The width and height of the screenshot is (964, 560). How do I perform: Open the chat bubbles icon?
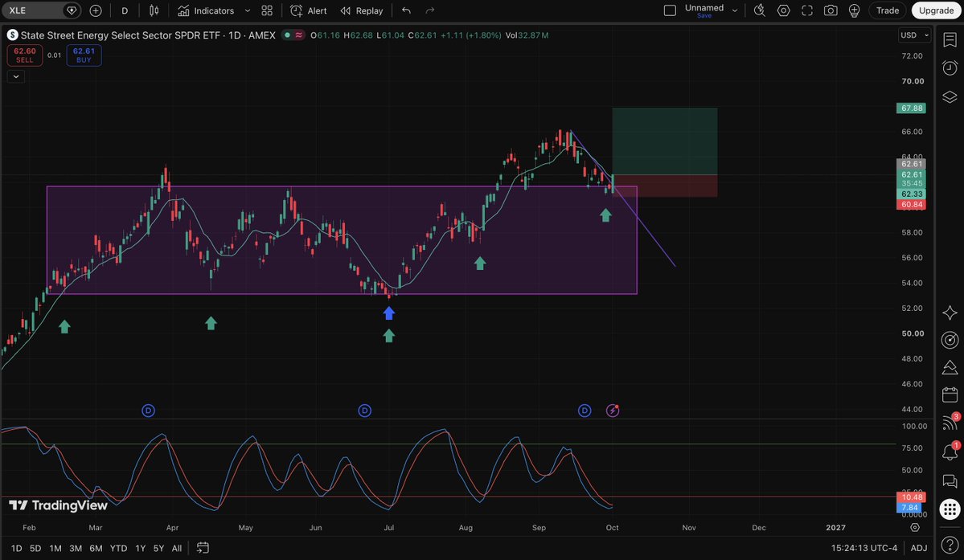[950, 480]
